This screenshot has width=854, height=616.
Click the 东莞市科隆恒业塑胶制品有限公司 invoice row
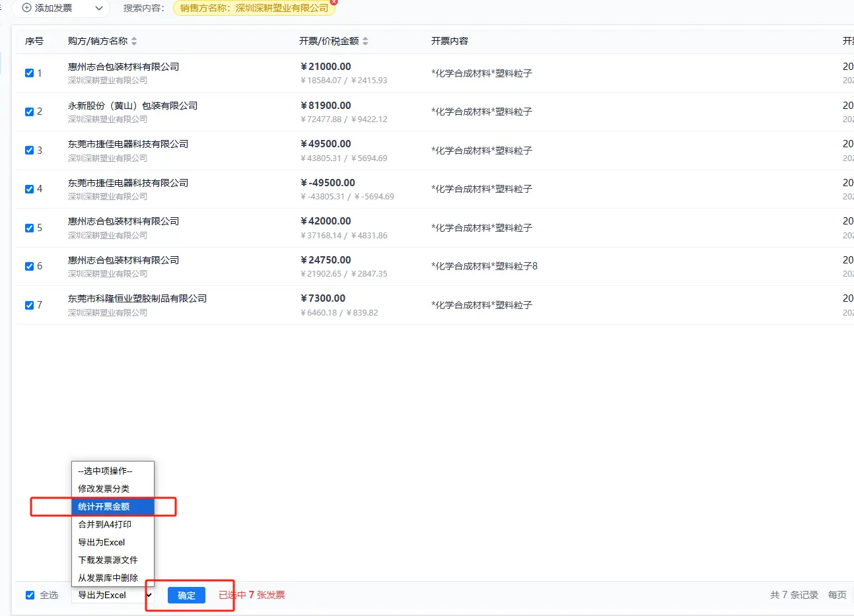pos(137,298)
